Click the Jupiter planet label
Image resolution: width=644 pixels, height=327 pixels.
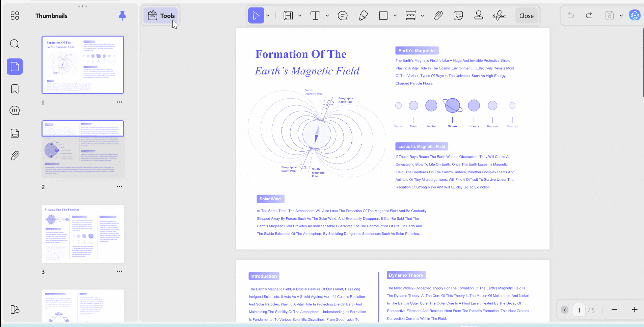click(x=431, y=126)
